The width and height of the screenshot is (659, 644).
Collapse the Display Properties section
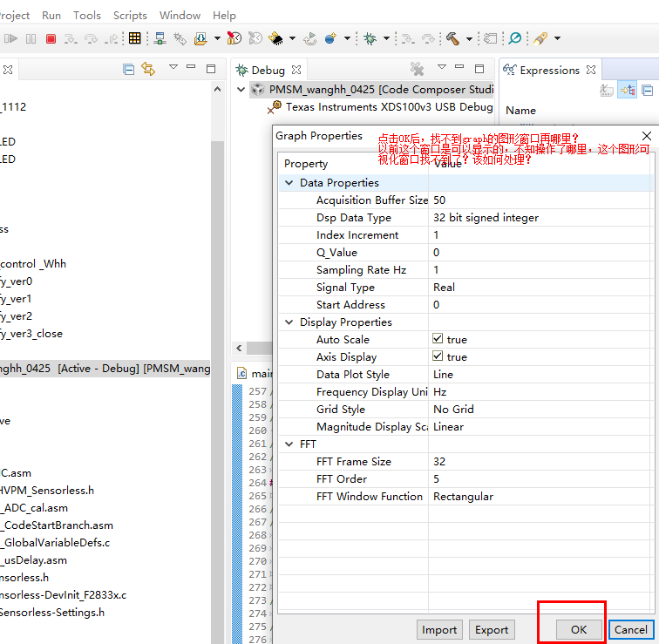pyautogui.click(x=289, y=322)
